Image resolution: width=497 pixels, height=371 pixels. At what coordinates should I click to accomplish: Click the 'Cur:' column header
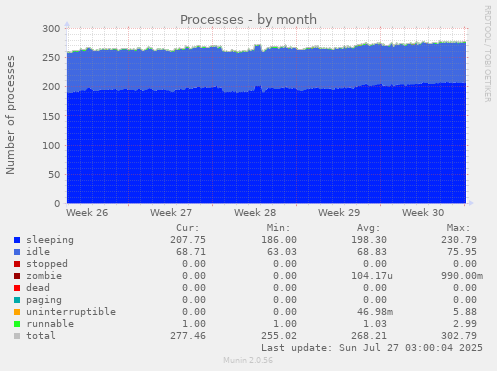click(x=188, y=228)
